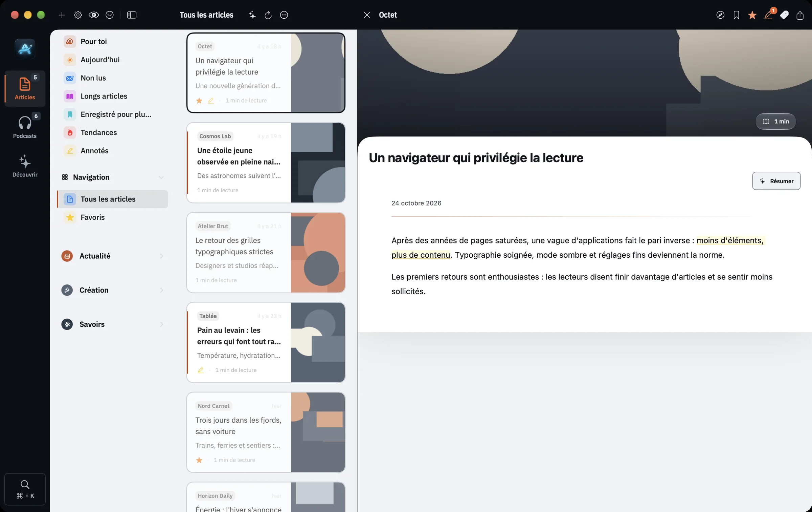Viewport: 812px width, 512px height.
Task: Open the Cosmos Lab étoile jeune article
Action: click(266, 163)
